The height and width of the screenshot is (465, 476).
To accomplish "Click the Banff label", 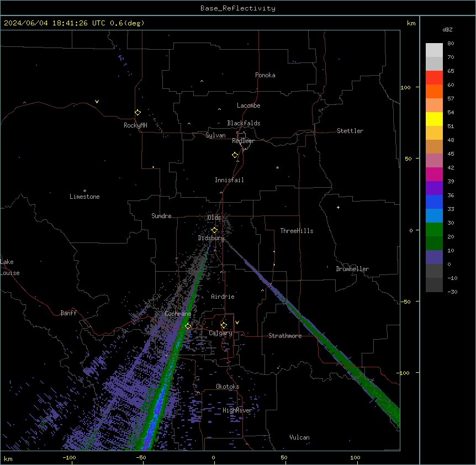I will coord(68,313).
